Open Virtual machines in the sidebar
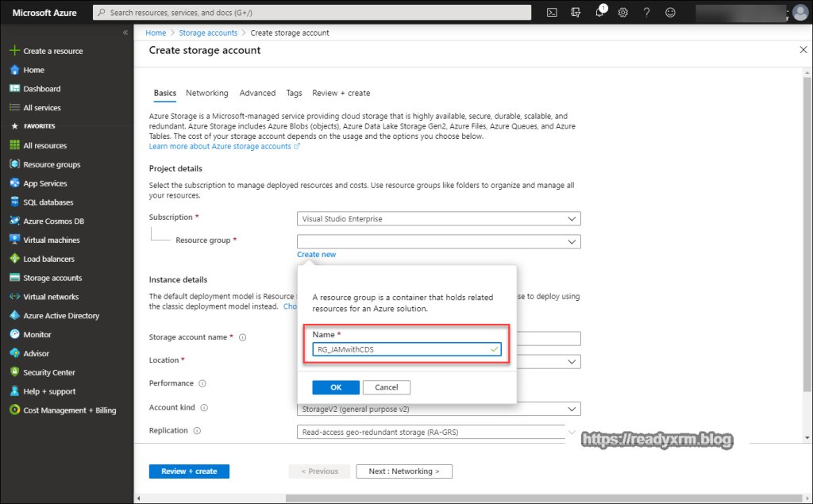Screen dimensions: 813x504 click(52, 240)
